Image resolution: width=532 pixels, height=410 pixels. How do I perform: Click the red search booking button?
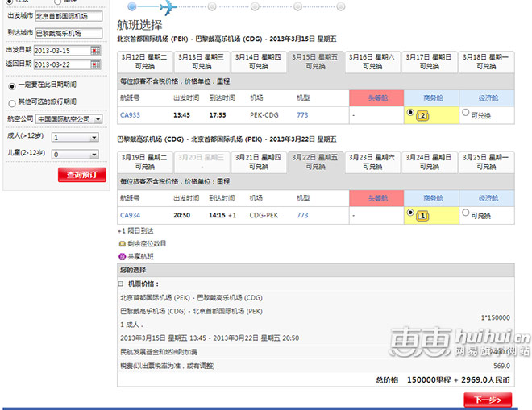(82, 175)
